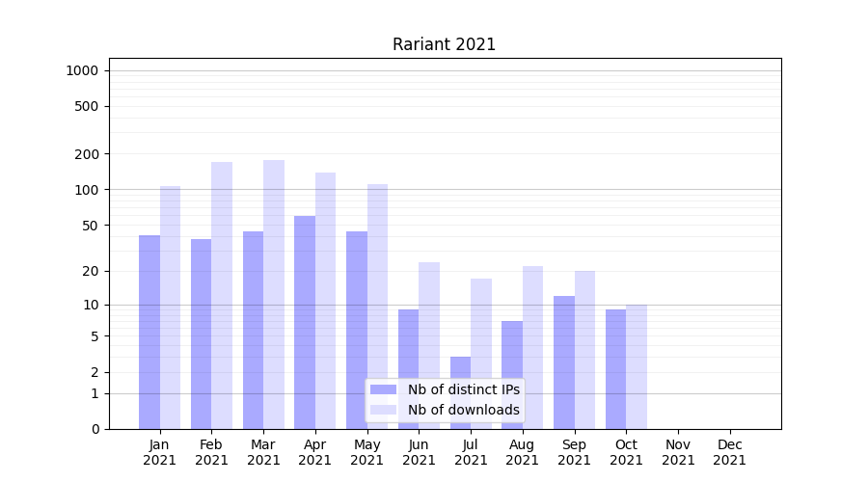The height and width of the screenshot is (482, 868).
Task: Select the Aug 2021 downloads bar
Action: [533, 347]
